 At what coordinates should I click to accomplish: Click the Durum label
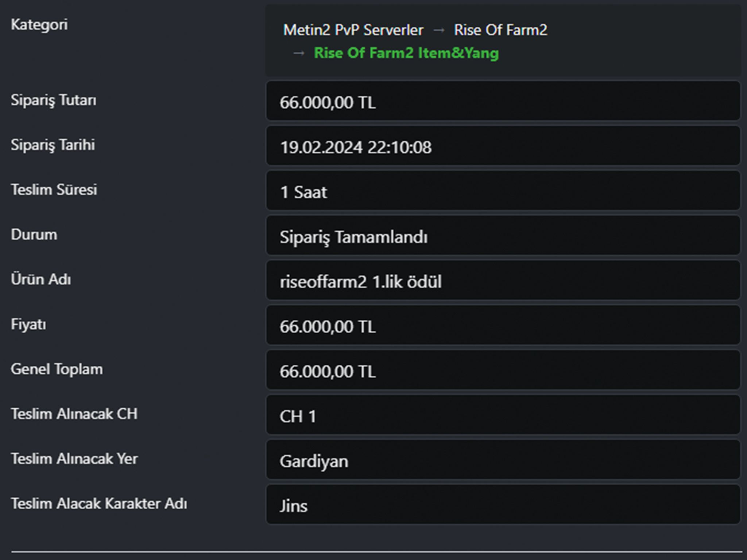pyautogui.click(x=34, y=234)
